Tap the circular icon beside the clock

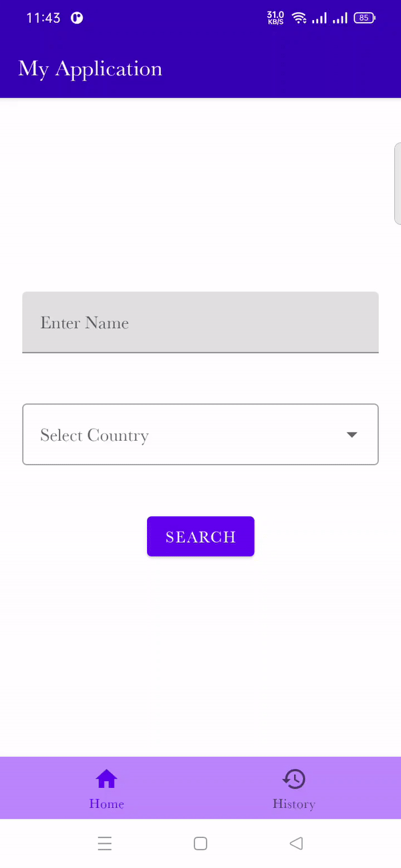click(x=77, y=18)
